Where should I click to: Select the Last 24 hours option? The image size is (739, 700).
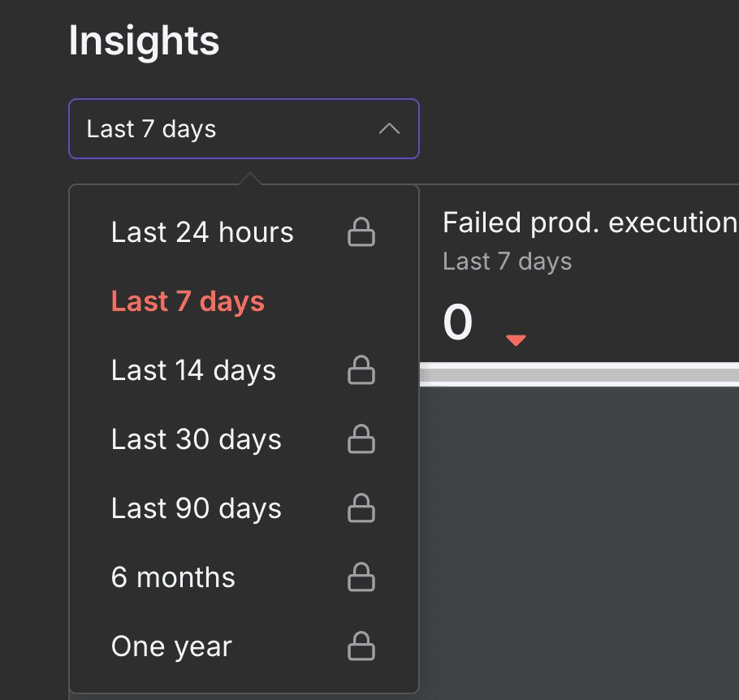[202, 232]
